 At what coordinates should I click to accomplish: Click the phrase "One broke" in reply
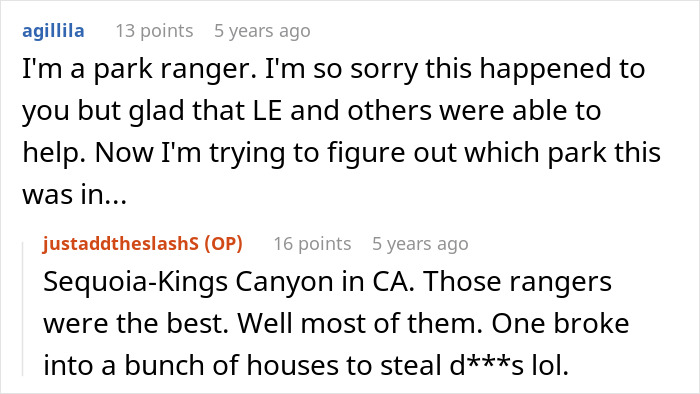(560, 323)
